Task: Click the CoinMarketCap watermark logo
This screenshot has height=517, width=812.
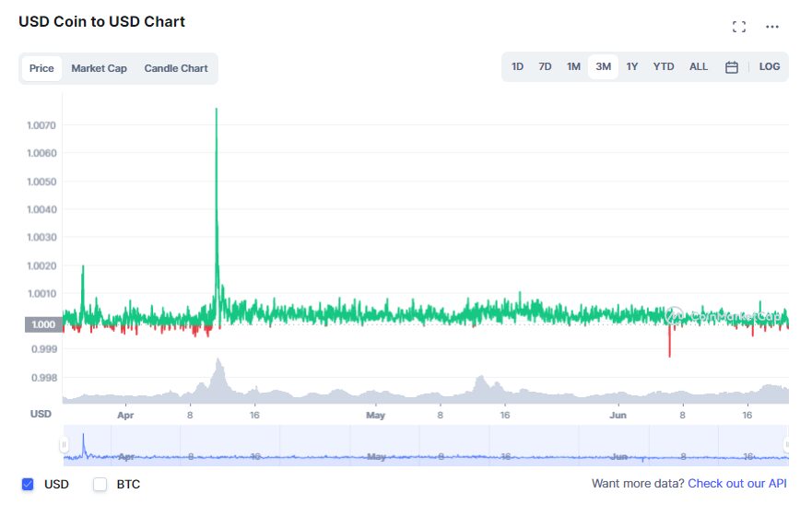Action: pos(723,315)
